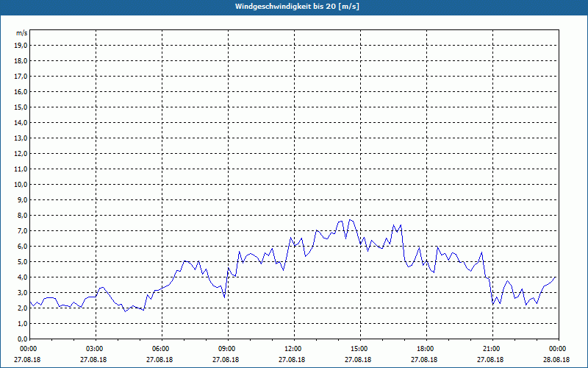Click the 15,0 y-axis value
This screenshot has height=368, width=588.
pos(21,107)
